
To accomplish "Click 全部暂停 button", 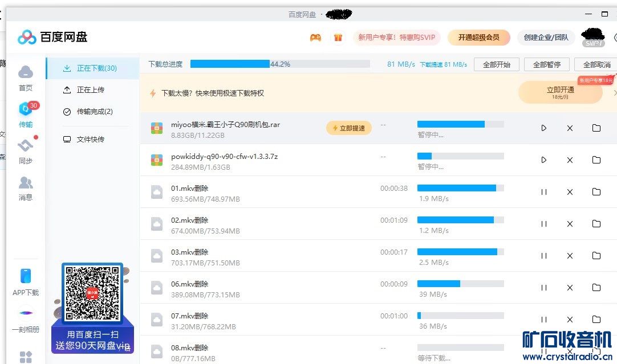I will point(547,64).
